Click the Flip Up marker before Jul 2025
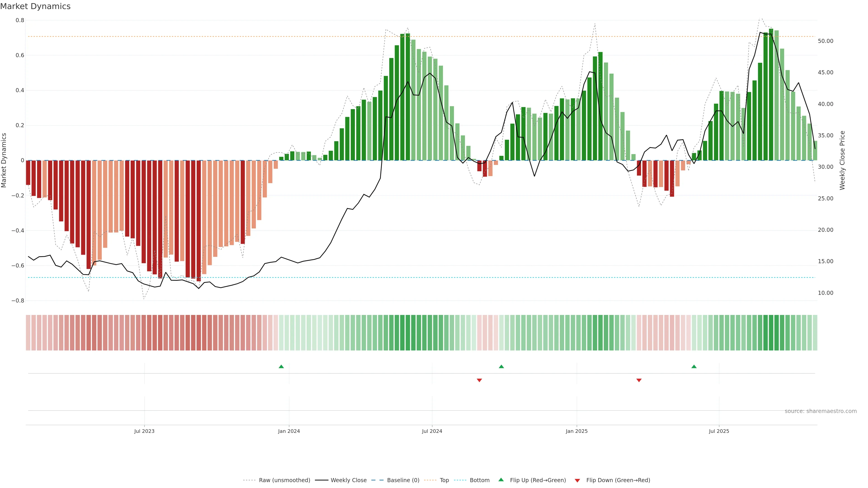868x488 pixels. 694,366
